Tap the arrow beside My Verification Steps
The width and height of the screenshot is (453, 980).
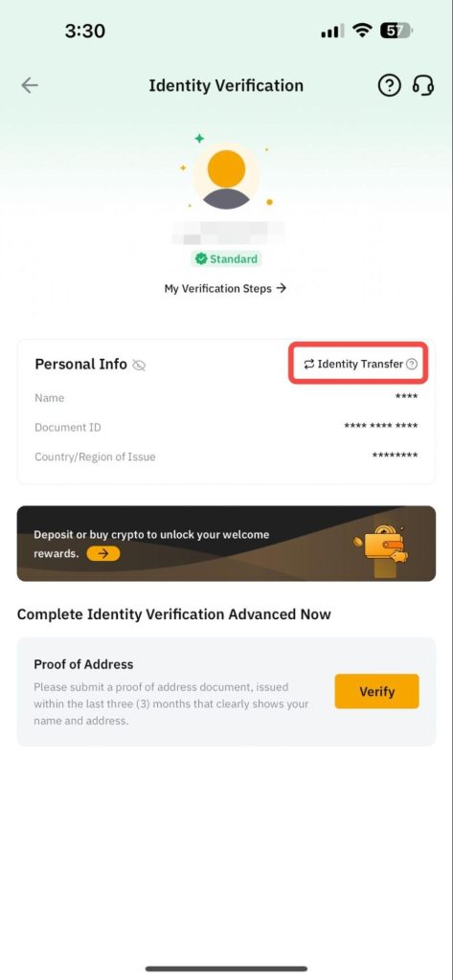281,288
